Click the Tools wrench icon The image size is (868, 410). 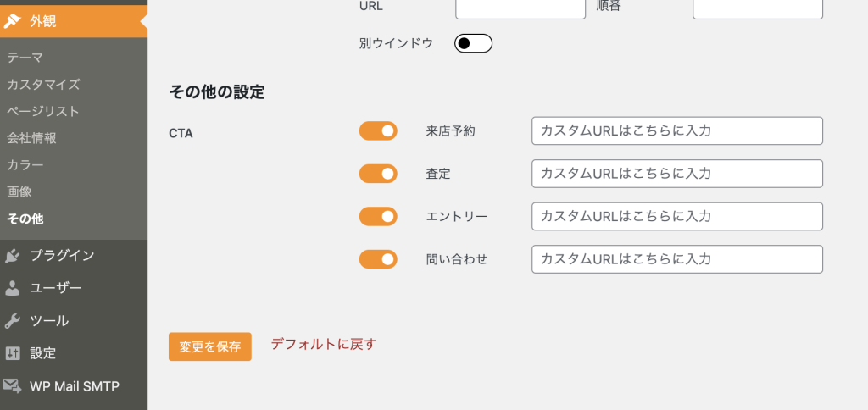click(13, 321)
